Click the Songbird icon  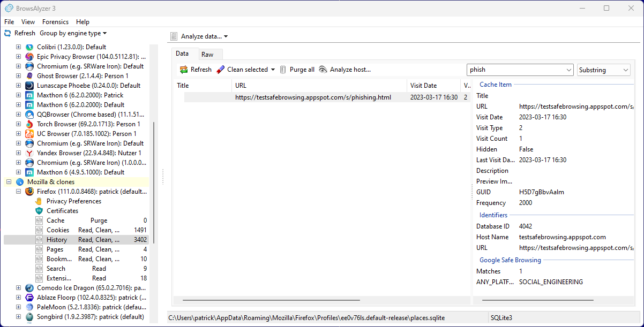click(29, 317)
